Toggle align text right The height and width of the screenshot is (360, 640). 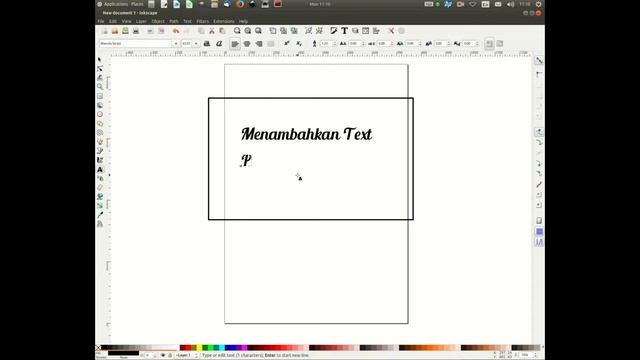pyautogui.click(x=259, y=44)
